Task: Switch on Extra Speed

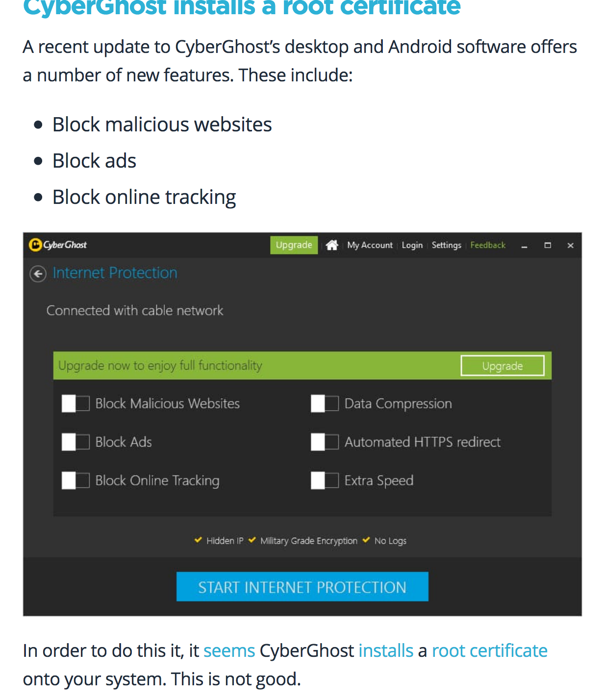Action: [x=325, y=480]
